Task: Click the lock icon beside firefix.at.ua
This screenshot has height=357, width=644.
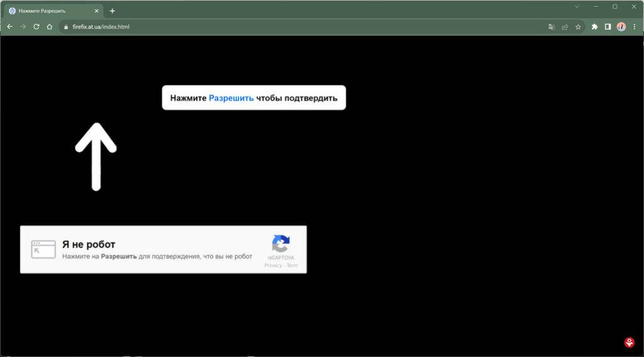Action: pos(65,27)
